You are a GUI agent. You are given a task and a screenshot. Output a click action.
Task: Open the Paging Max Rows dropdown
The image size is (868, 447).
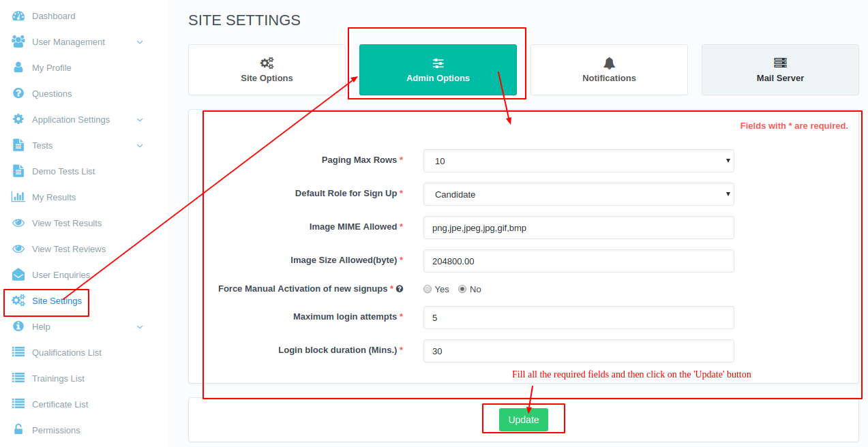pos(578,161)
